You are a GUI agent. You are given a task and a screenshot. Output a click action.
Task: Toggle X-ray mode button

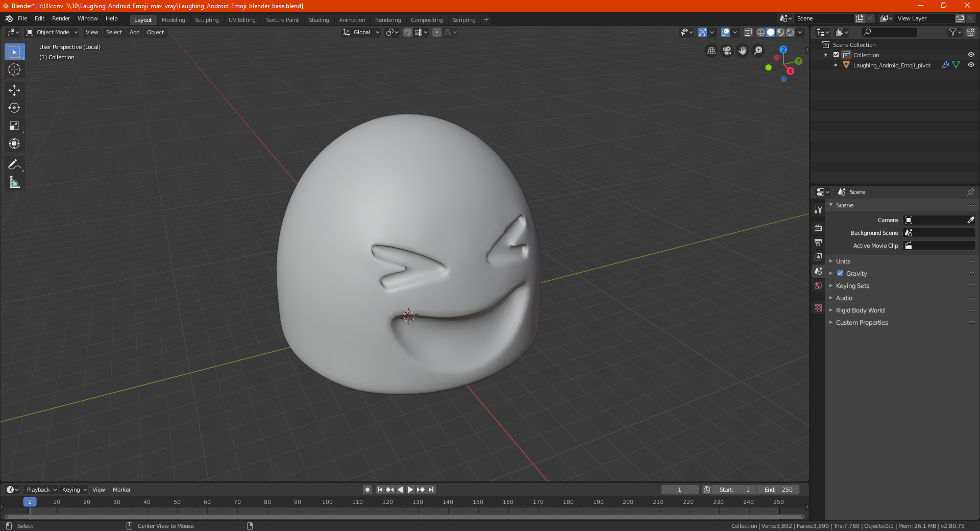tap(748, 32)
